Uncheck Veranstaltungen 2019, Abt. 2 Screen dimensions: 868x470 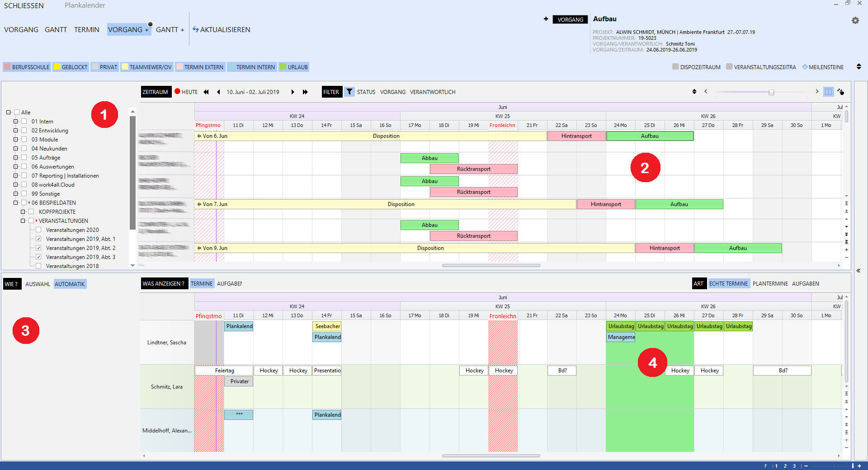[38, 248]
